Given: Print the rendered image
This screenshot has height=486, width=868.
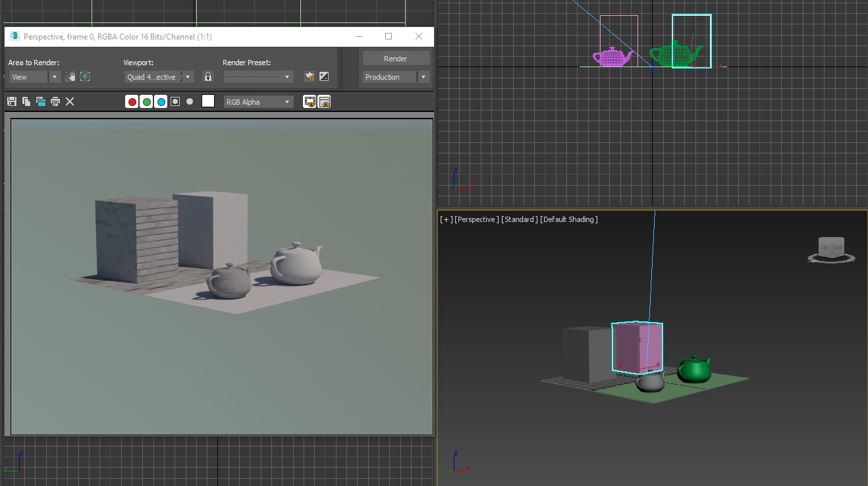Looking at the screenshot, I should pyautogui.click(x=55, y=101).
